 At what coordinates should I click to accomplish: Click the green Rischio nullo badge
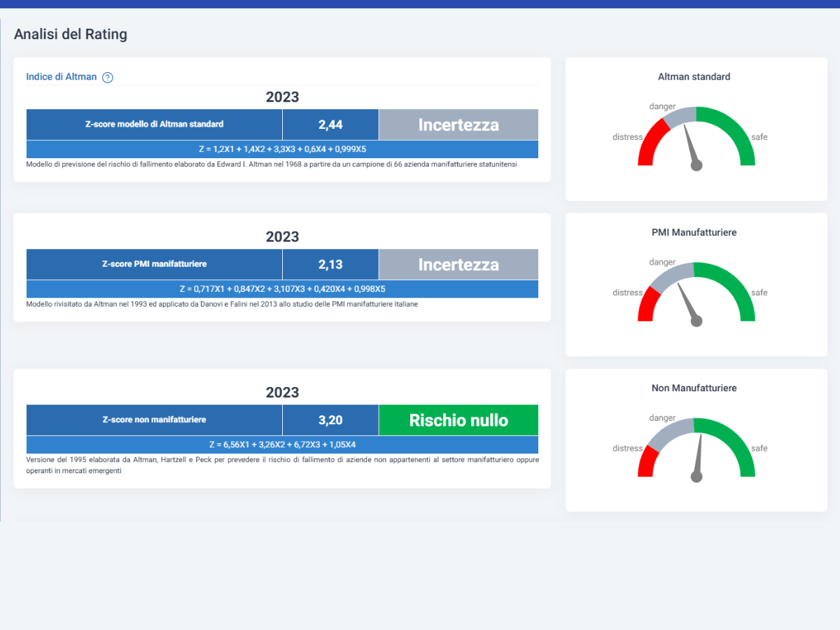[458, 420]
